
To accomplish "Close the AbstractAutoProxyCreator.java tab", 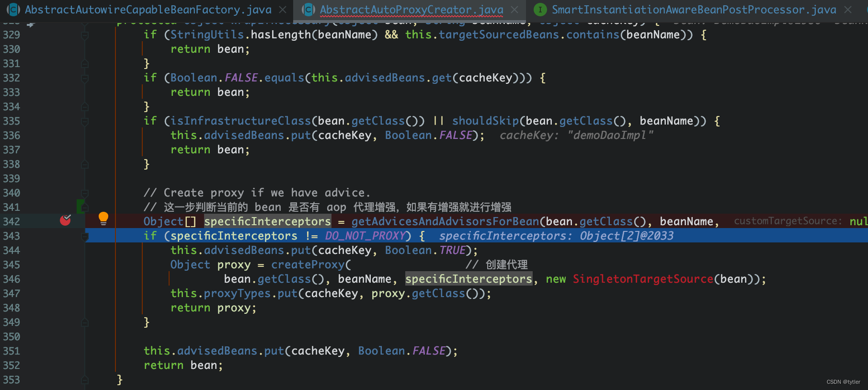I will [x=514, y=10].
